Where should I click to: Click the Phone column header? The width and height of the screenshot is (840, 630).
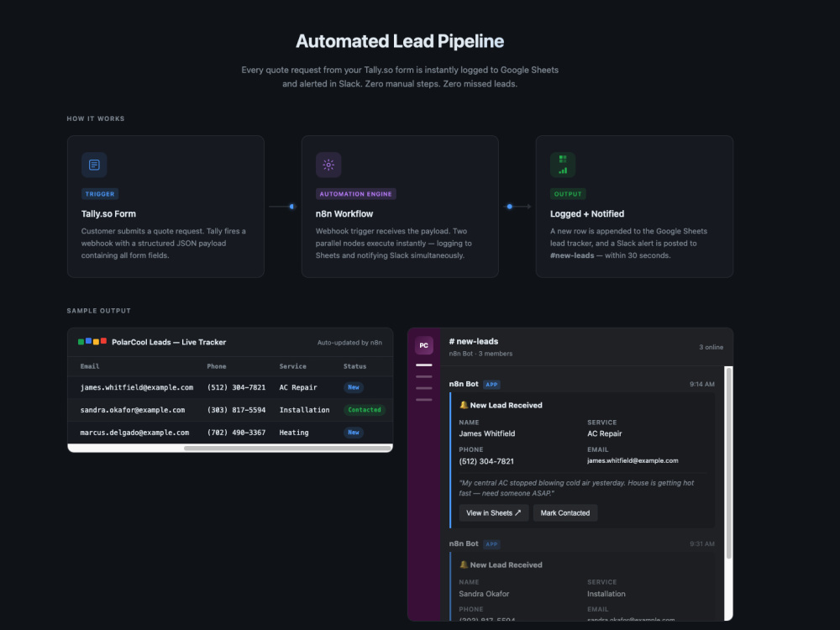point(217,366)
